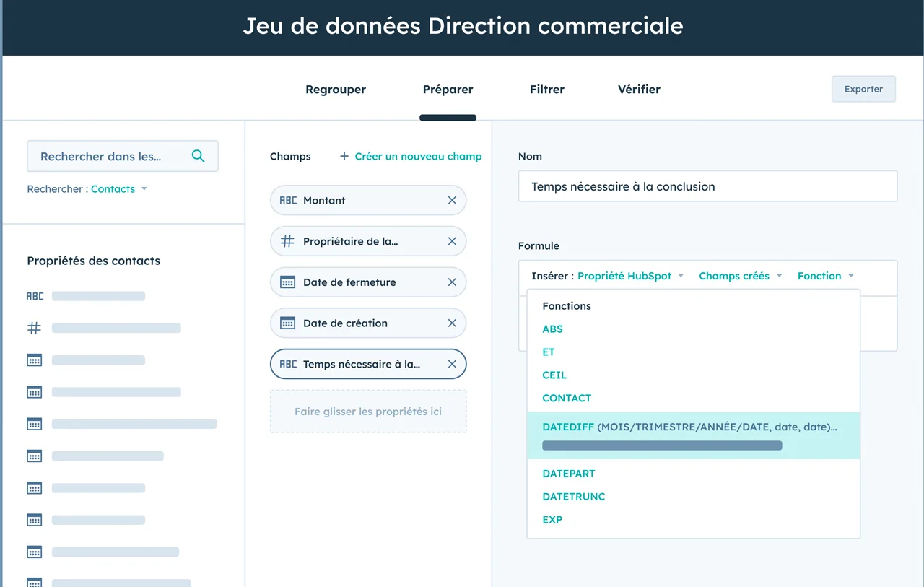Click the Exporter button
The width and height of the screenshot is (924, 587).
coord(863,89)
